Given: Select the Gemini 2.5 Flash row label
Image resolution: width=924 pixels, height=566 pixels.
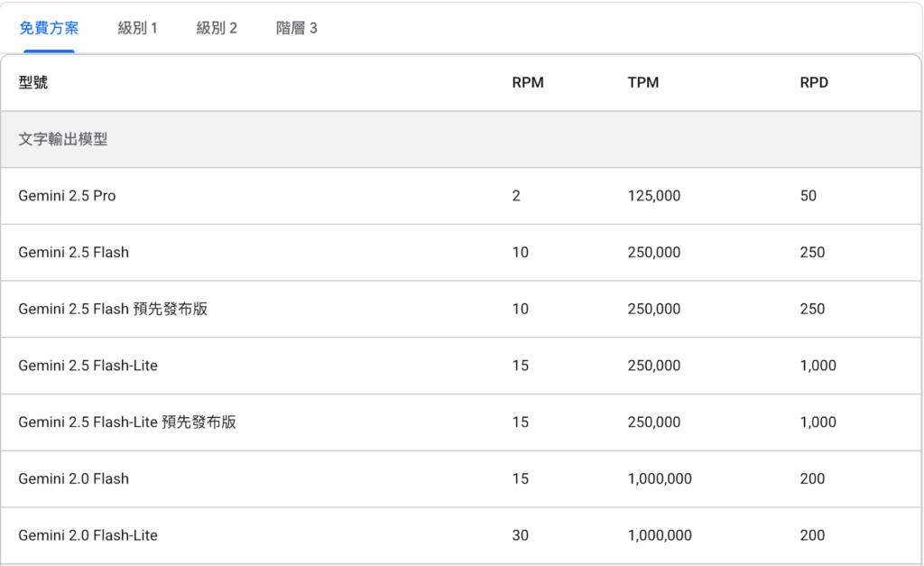Looking at the screenshot, I should tap(73, 253).
